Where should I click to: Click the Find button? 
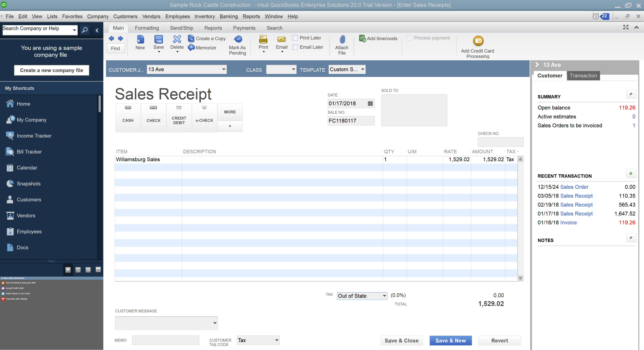click(116, 48)
